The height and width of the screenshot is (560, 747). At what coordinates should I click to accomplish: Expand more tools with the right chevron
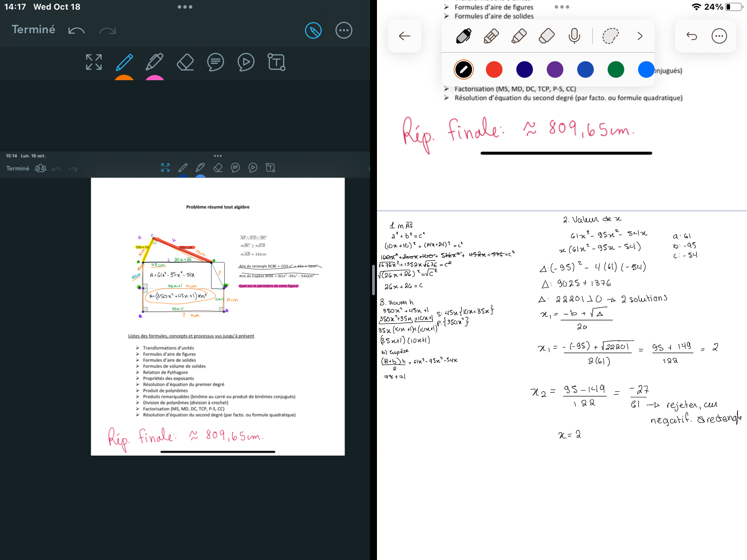[x=640, y=36]
